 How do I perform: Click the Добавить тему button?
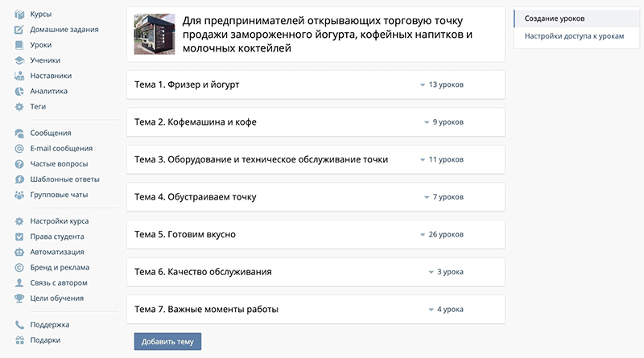point(167,341)
